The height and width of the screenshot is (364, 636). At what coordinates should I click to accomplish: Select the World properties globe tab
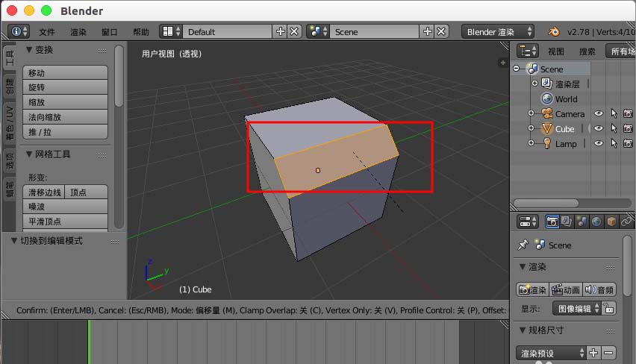(596, 222)
